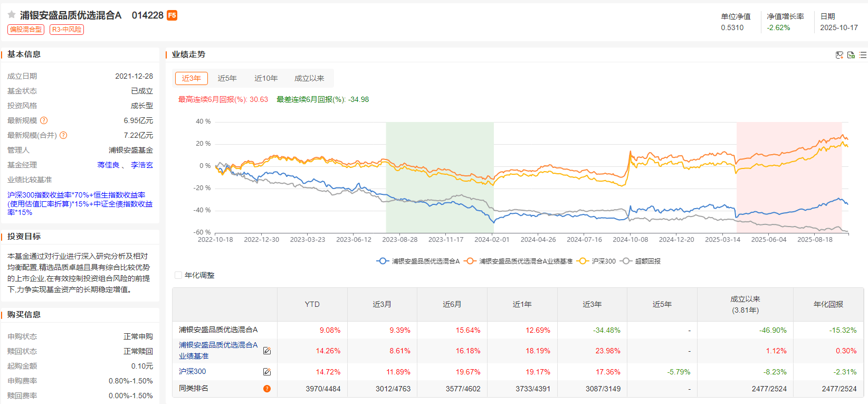This screenshot has width=868, height=404.
Task: Export data to Excel icon
Action: pos(851,55)
